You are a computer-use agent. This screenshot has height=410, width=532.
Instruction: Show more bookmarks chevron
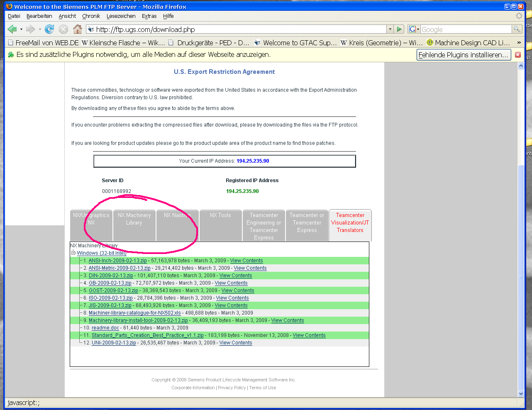click(519, 43)
